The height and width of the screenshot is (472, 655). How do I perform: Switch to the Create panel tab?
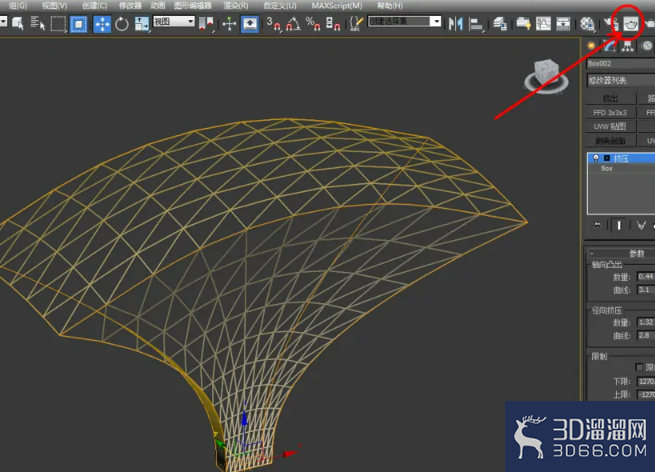(x=591, y=46)
